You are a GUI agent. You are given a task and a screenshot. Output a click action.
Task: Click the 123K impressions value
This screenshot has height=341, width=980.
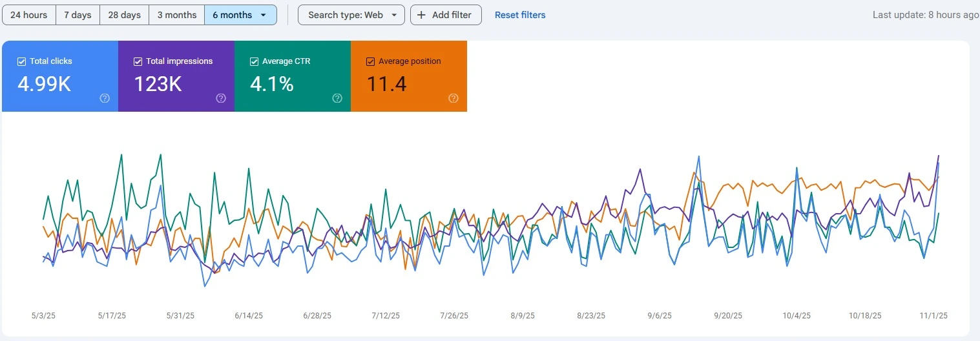tap(158, 84)
